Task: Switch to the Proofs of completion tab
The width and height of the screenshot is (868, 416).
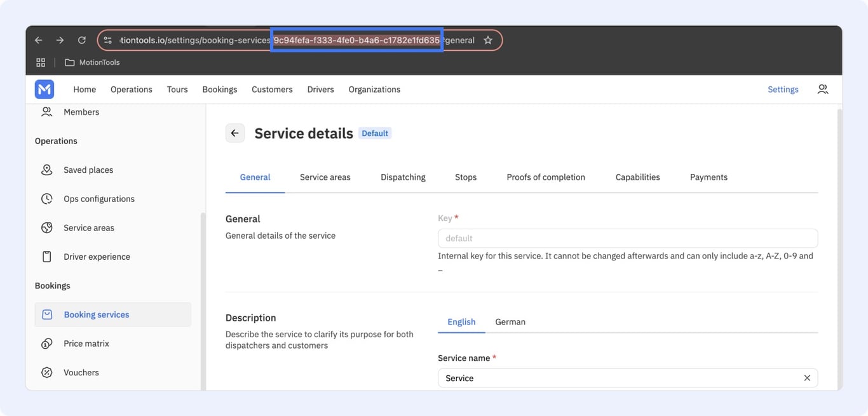Action: coord(546,177)
